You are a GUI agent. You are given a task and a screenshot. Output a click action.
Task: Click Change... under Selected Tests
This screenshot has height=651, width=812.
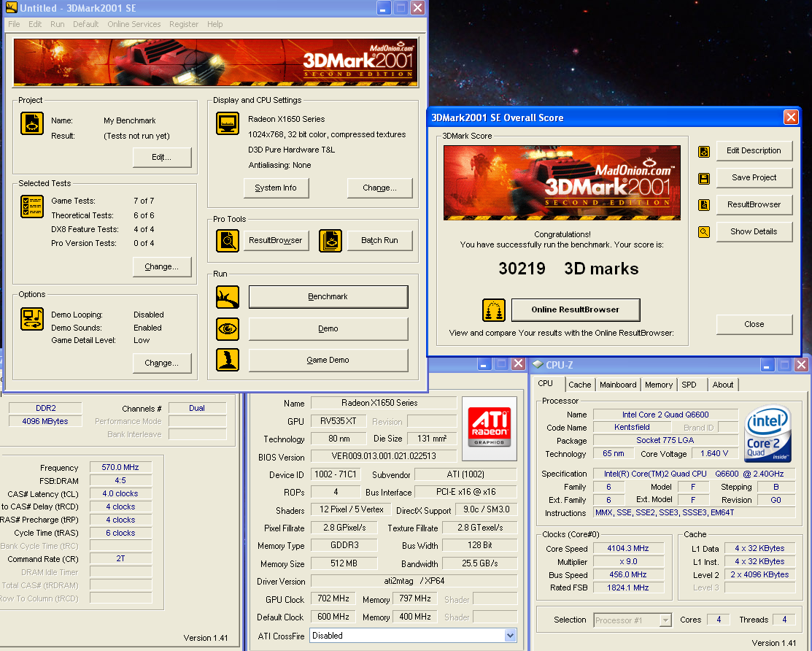(161, 266)
